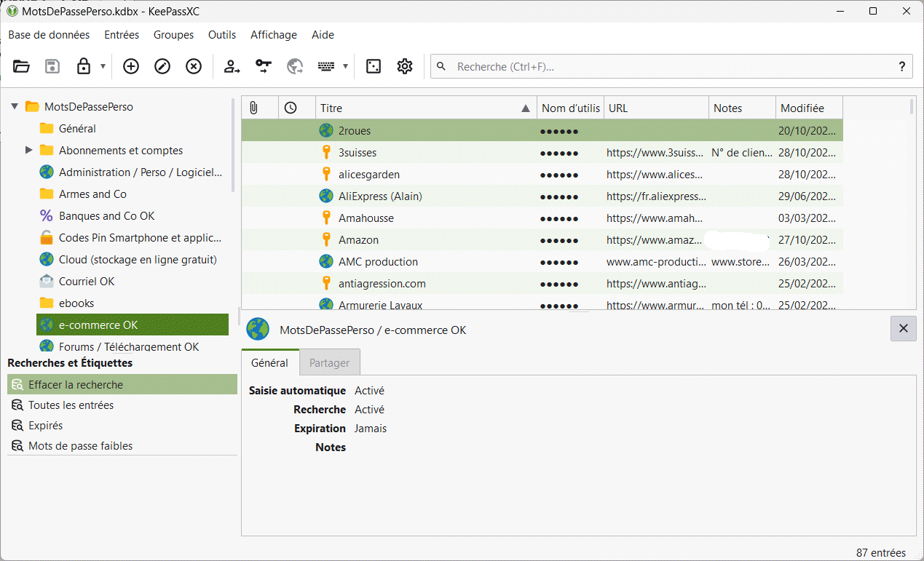This screenshot has height=561, width=924.
Task: Open the lock button dropdown arrow
Action: click(x=103, y=67)
